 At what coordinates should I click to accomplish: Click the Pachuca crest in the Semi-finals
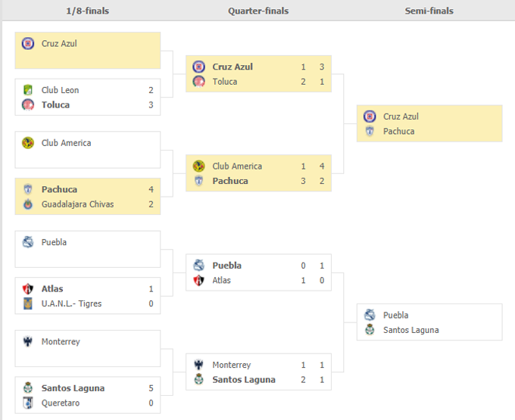tap(370, 131)
